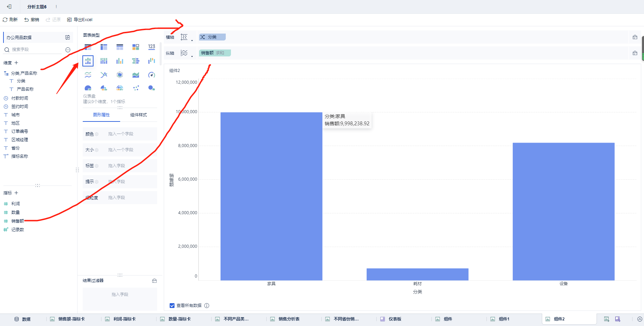
Task: Open the 销售额-指标卡 tab
Action: 68,319
